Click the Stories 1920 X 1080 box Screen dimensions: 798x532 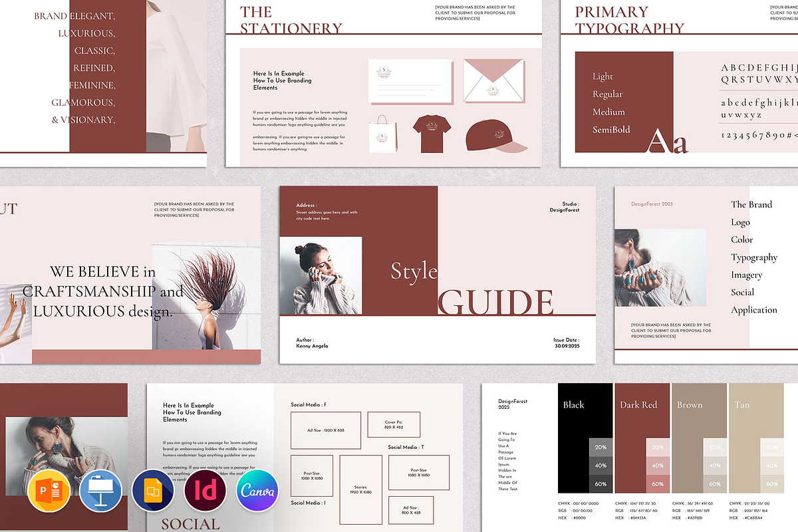[360, 485]
